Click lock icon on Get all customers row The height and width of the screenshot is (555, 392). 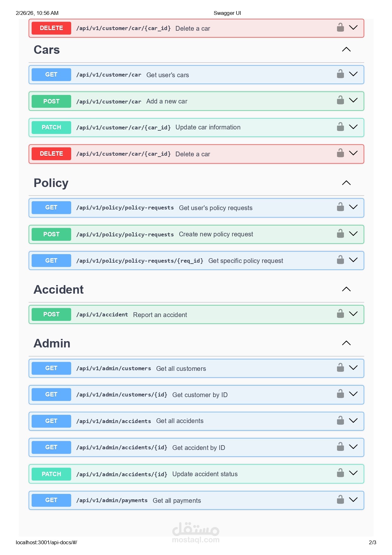click(340, 368)
